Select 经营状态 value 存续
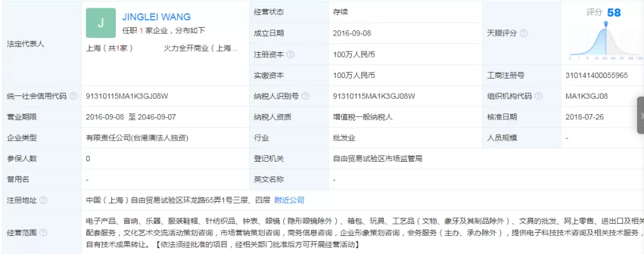This screenshot has height=254, width=644. pyautogui.click(x=340, y=12)
